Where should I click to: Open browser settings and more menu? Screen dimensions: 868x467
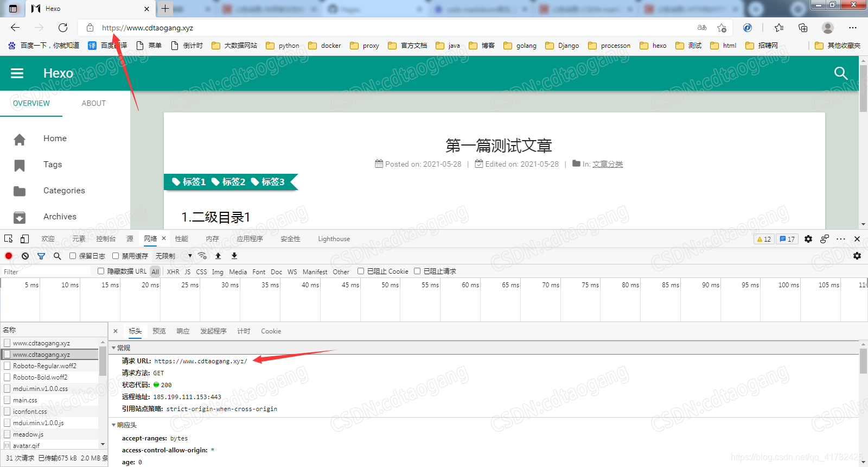point(853,28)
